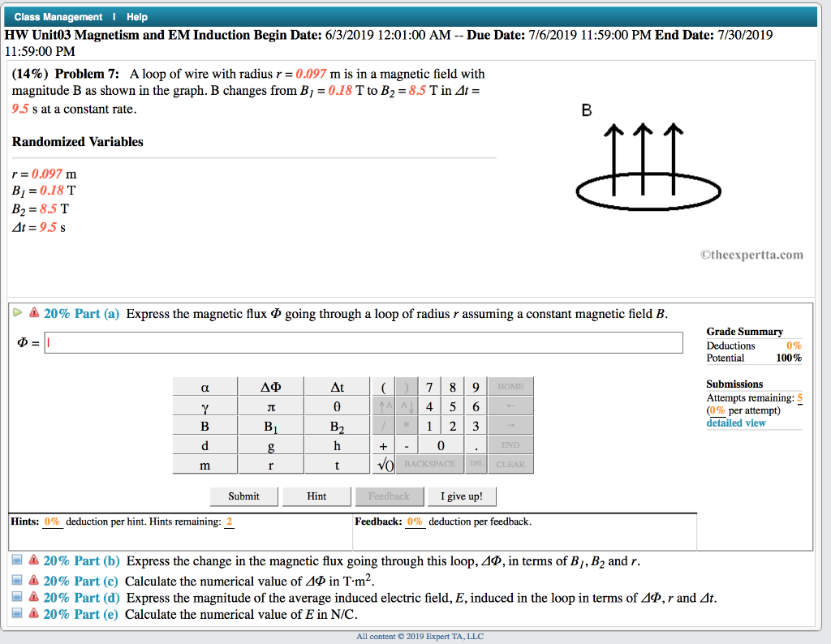
Task: Click inside the Φ answer input field
Action: pyautogui.click(x=363, y=342)
